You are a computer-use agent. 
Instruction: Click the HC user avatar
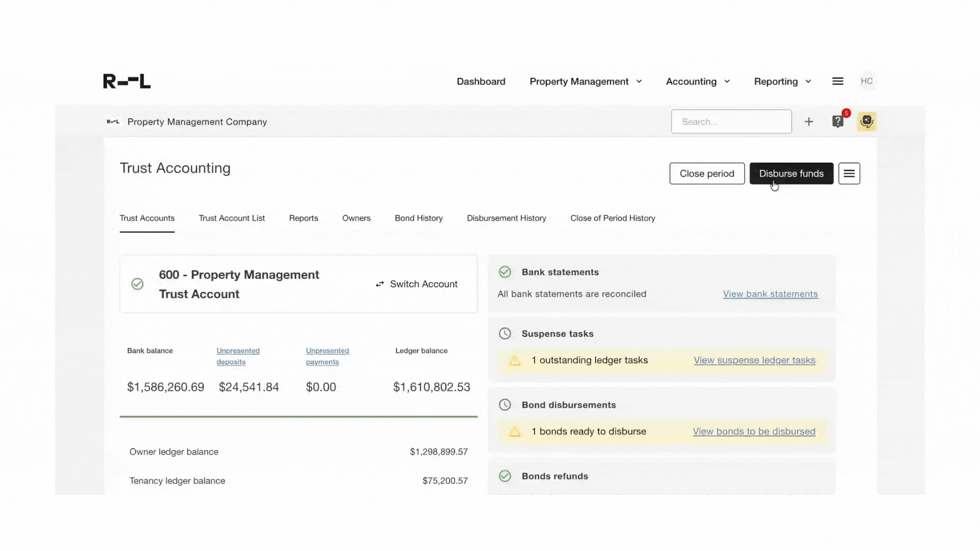point(867,81)
